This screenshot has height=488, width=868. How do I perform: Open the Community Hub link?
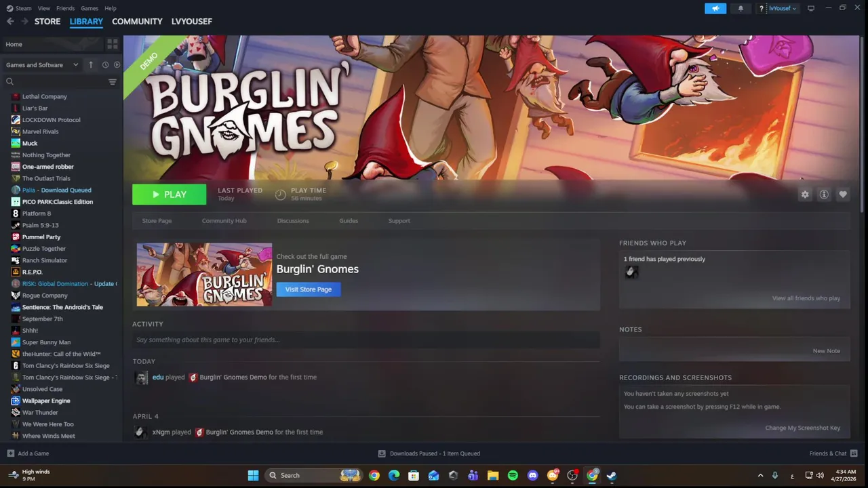coord(224,221)
